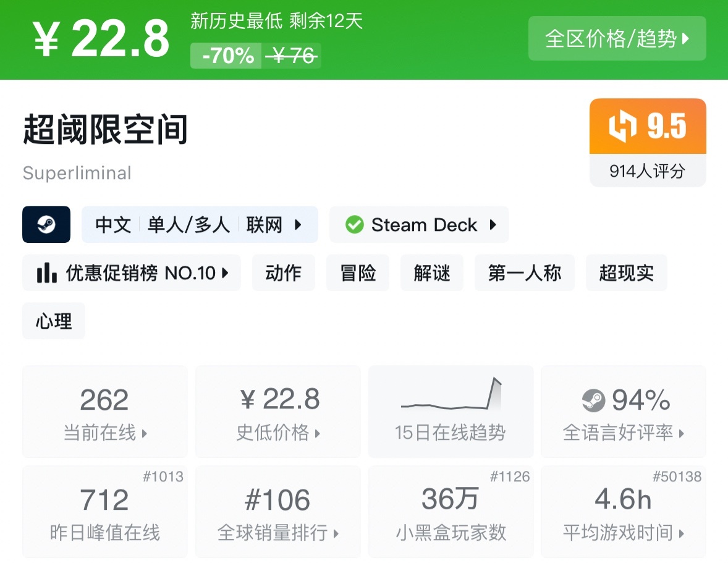Tap the 超现实 tag
728x563 pixels.
pyautogui.click(x=626, y=273)
